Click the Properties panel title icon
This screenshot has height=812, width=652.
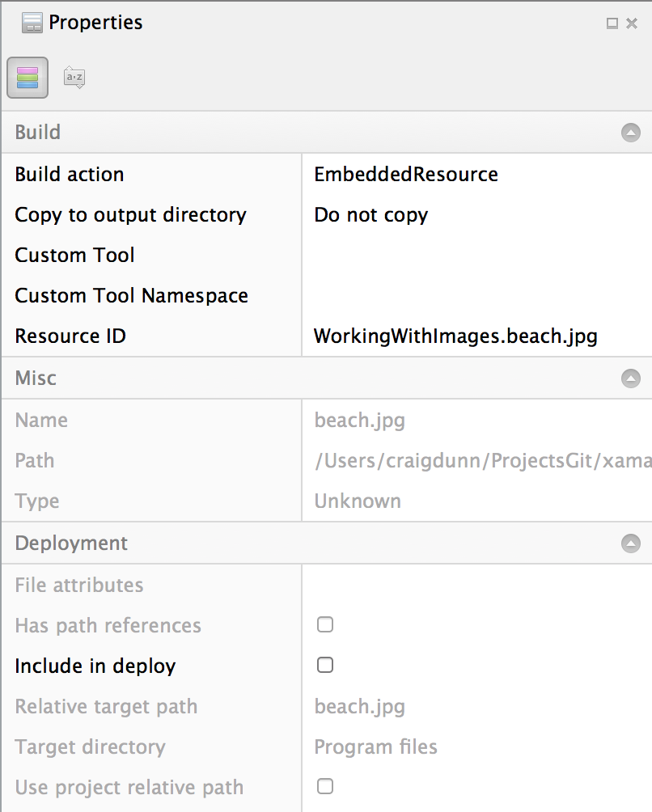32,23
